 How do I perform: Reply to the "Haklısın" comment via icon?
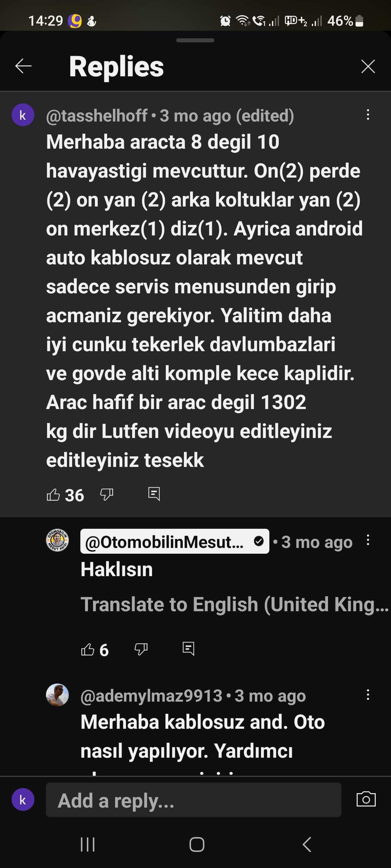[188, 649]
